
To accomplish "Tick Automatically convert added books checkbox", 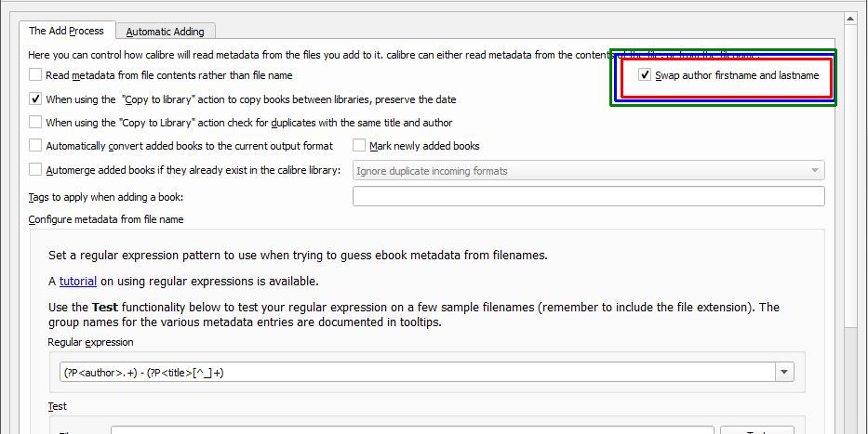I will point(35,146).
